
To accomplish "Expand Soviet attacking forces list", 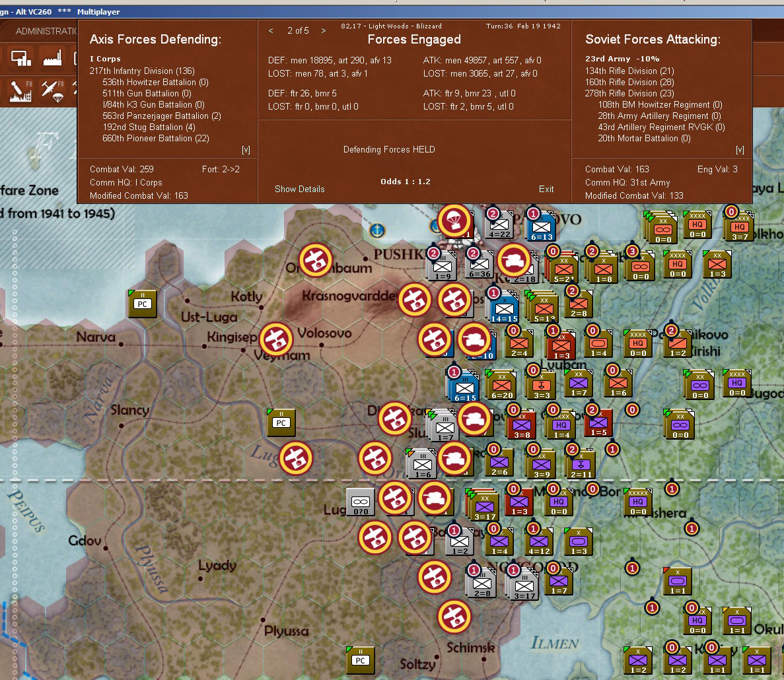I will [x=740, y=150].
